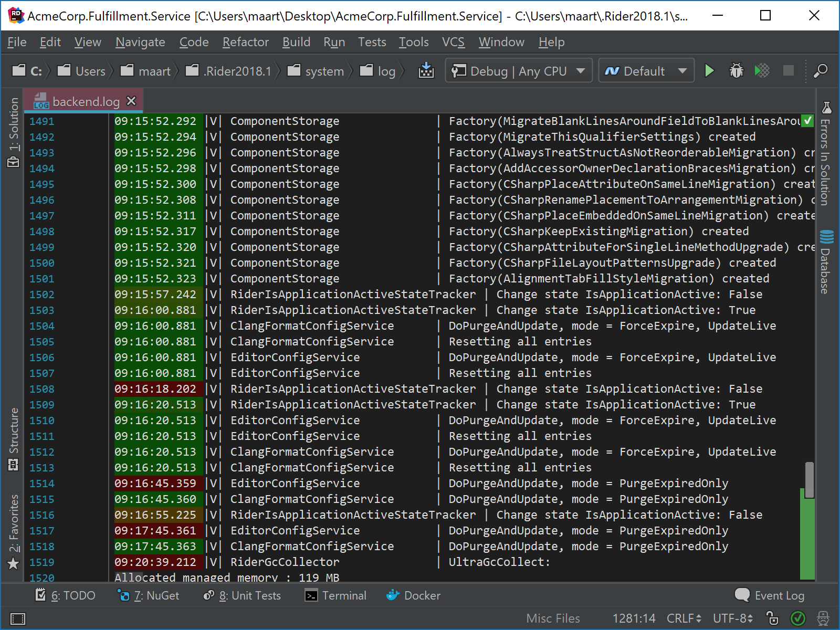Viewport: 840px width, 630px height.
Task: Run the application with the green Run button
Action: coord(710,70)
